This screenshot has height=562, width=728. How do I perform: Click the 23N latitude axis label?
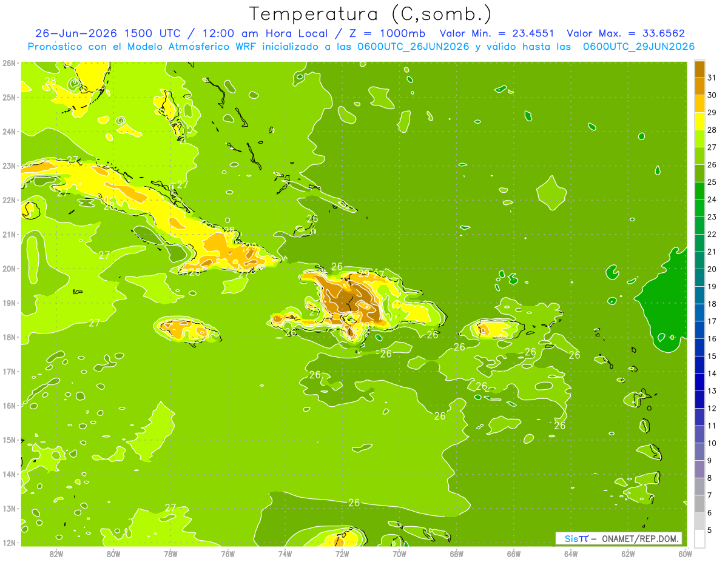coord(9,166)
